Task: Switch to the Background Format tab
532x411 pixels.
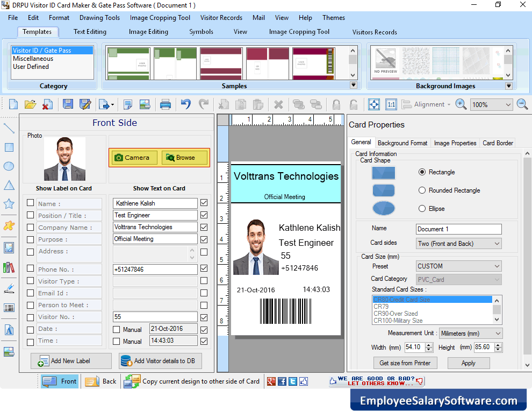Action: [402, 143]
